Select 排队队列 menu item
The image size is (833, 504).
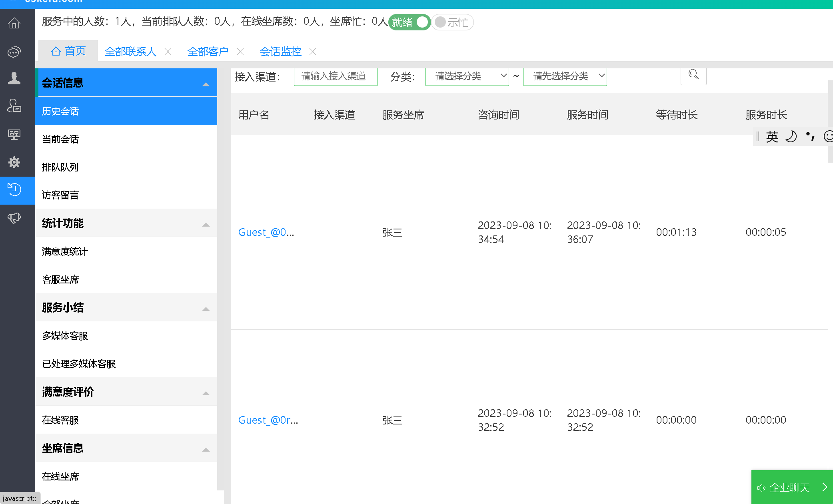(x=126, y=167)
